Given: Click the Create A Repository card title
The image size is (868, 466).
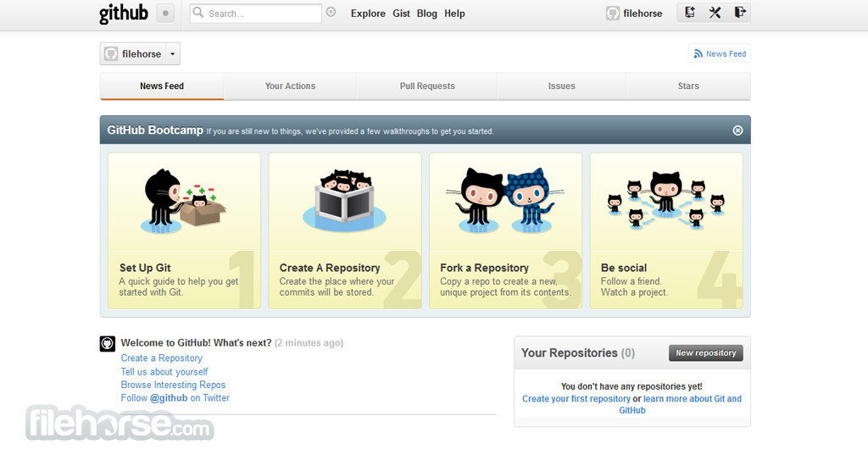Looking at the screenshot, I should (330, 268).
